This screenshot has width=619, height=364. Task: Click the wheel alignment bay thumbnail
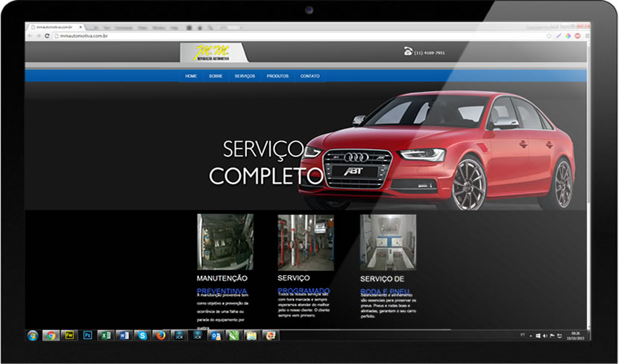pos(388,242)
